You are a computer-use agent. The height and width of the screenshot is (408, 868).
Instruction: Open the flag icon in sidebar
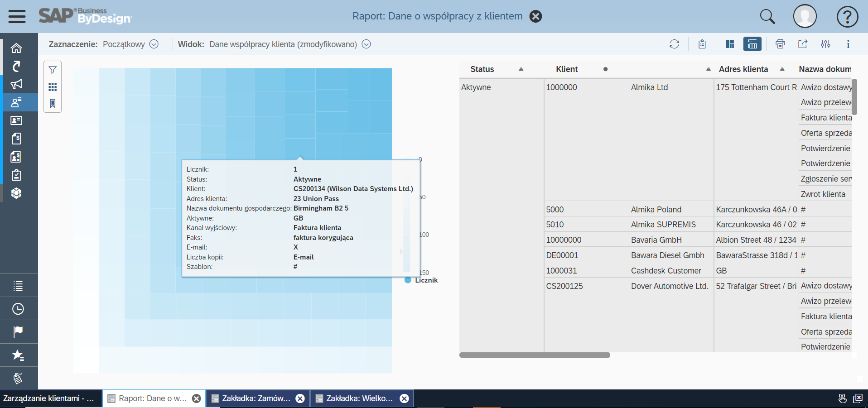[x=18, y=332]
